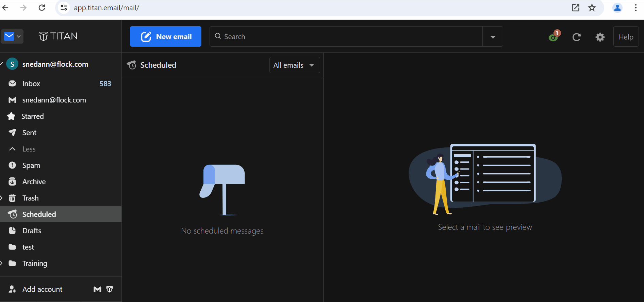
Task: Open the Trash folder
Action: coord(61,198)
